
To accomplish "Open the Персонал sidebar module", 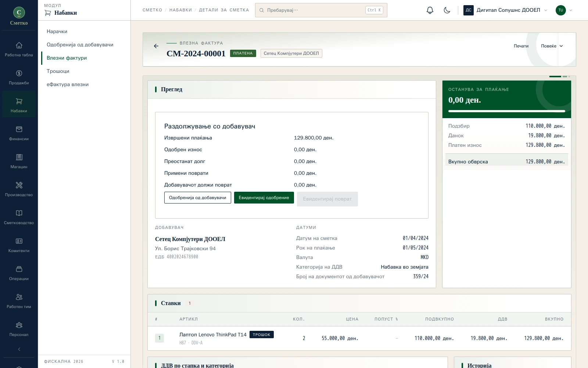I will [19, 329].
